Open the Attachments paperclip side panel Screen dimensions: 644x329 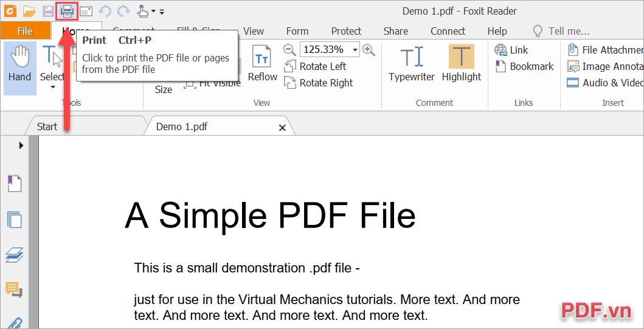[14, 322]
